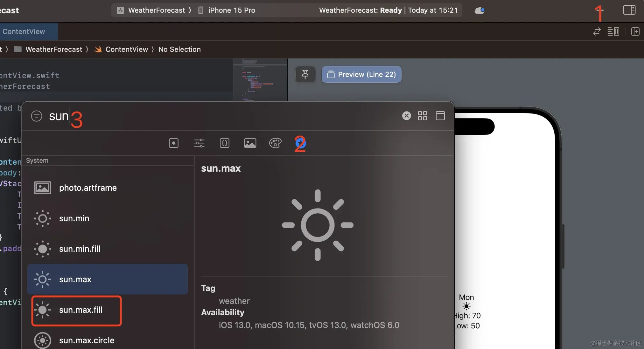Image resolution: width=644 pixels, height=349 pixels.
Task: Open ContentView breadcrumb item
Action: point(121,49)
